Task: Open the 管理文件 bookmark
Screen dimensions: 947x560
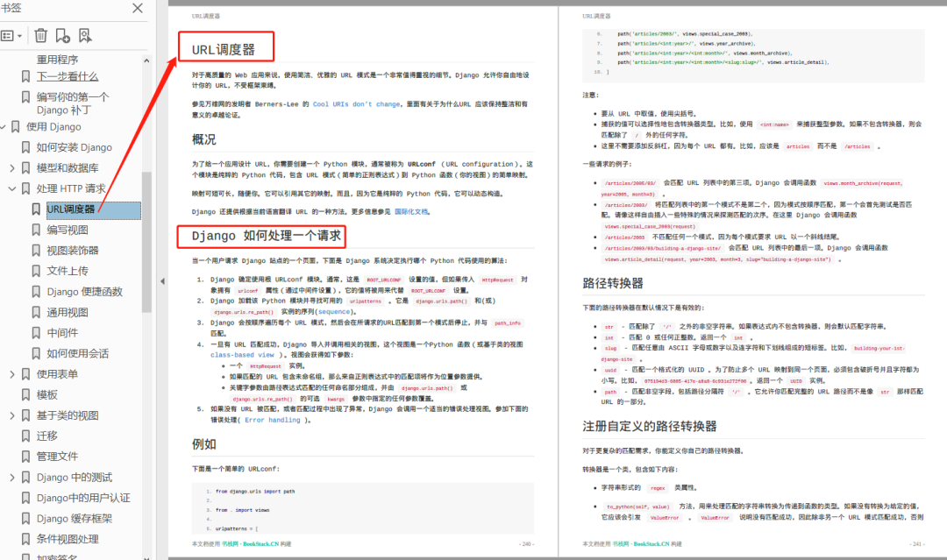Action: pyautogui.click(x=57, y=457)
